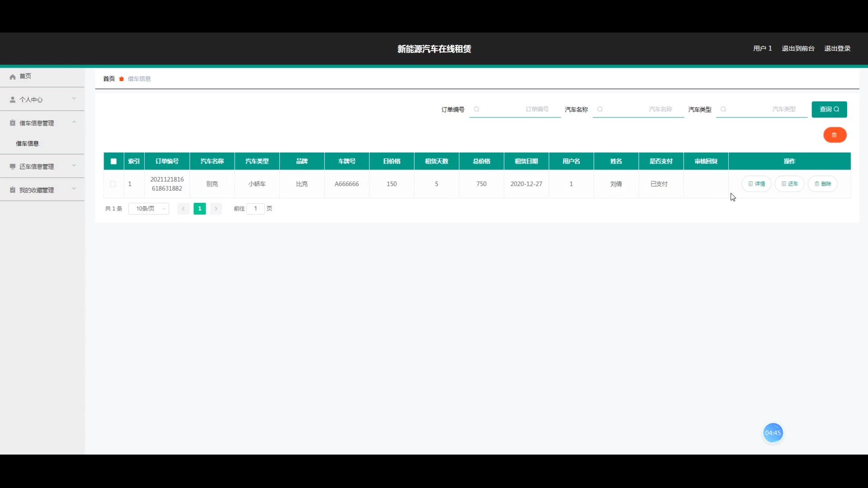The width and height of the screenshot is (868, 488).
Task: Check the checkbox for row 1
Action: coord(113,184)
